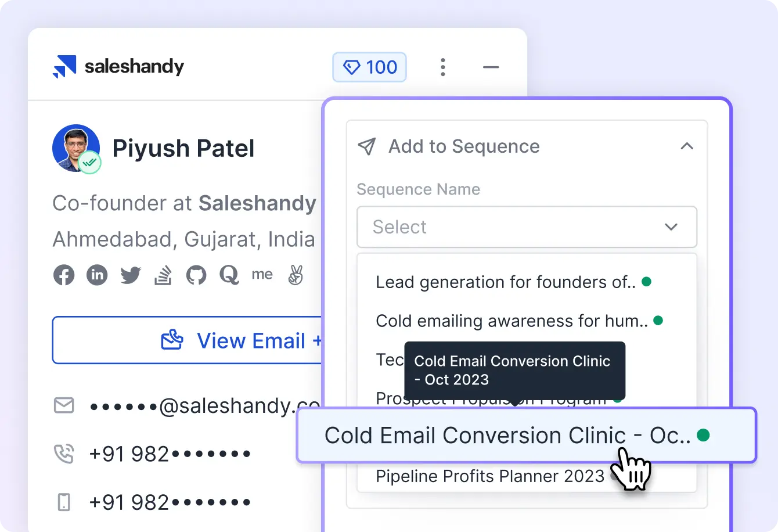Open Facebook profile icon
This screenshot has height=532, width=778.
click(x=64, y=275)
